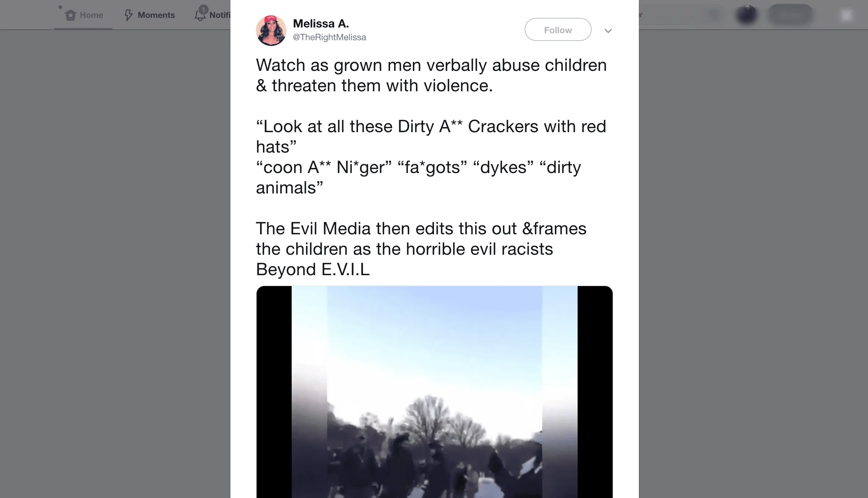Image resolution: width=868 pixels, height=498 pixels.
Task: Open the @TheRightMelissa handle link
Action: click(330, 37)
